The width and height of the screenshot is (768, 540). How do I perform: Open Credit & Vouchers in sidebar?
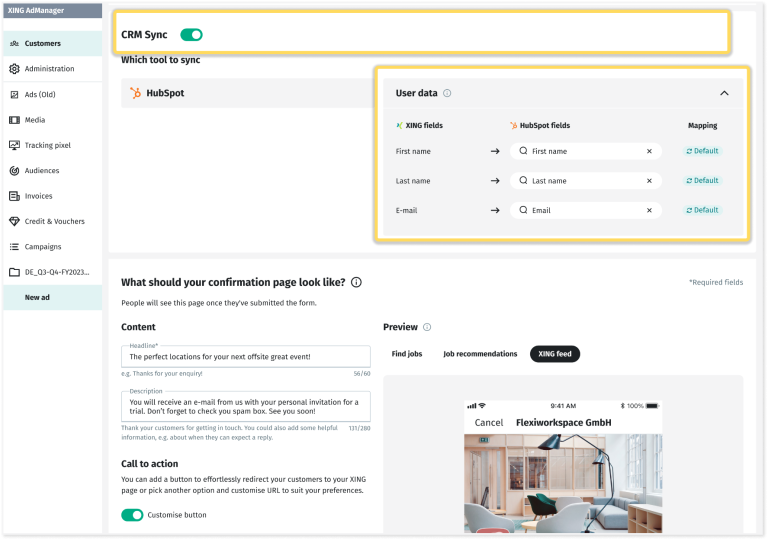point(54,221)
